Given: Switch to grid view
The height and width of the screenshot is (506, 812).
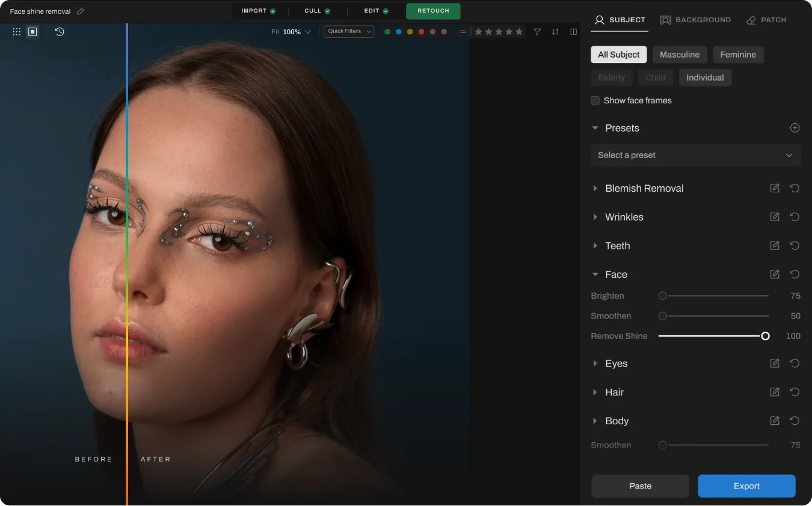Looking at the screenshot, I should 17,32.
